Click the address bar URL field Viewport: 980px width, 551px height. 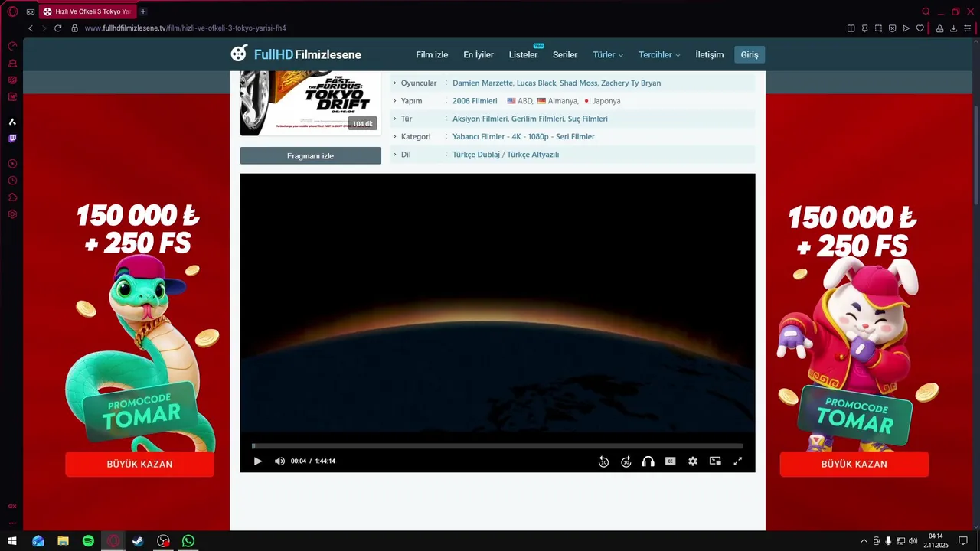185,28
